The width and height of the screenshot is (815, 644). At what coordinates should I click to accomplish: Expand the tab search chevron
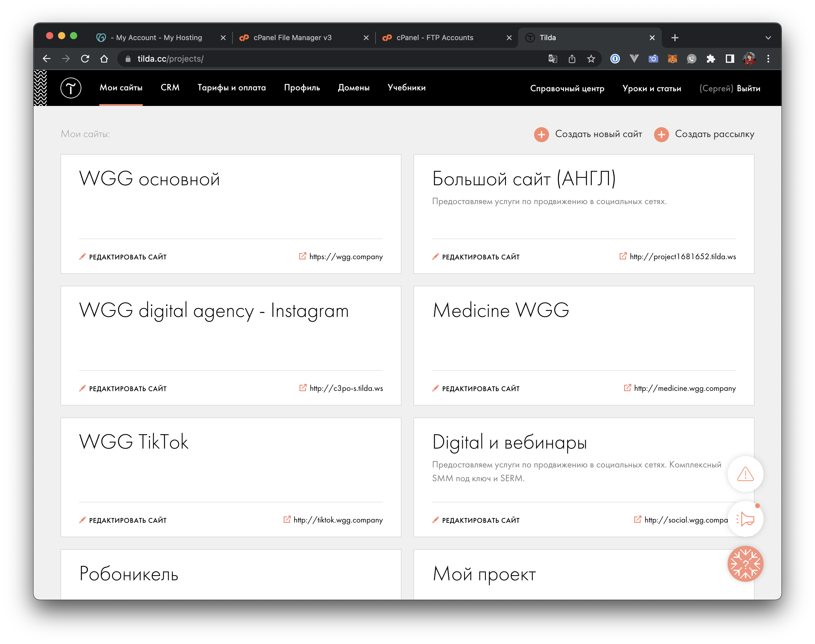tap(768, 38)
